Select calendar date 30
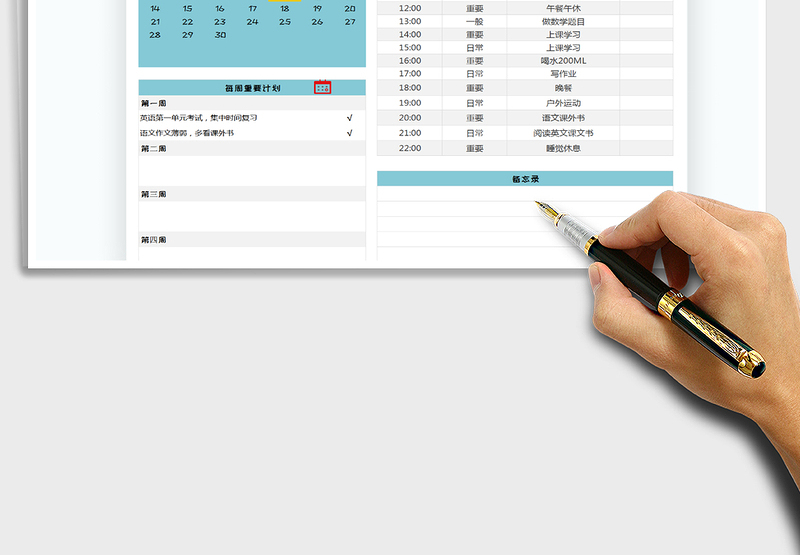This screenshot has height=555, width=800. click(x=220, y=35)
